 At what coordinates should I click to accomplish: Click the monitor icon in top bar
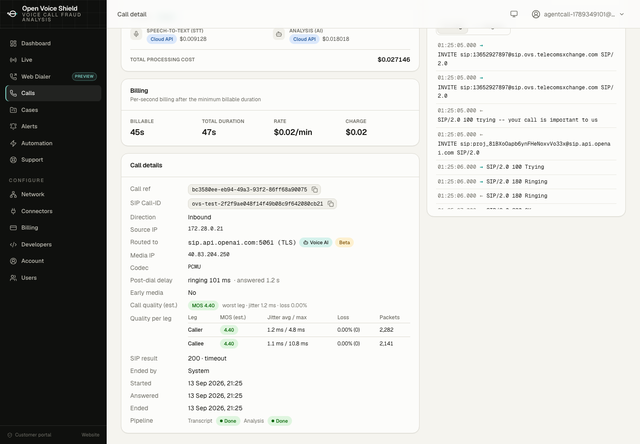[x=514, y=14]
